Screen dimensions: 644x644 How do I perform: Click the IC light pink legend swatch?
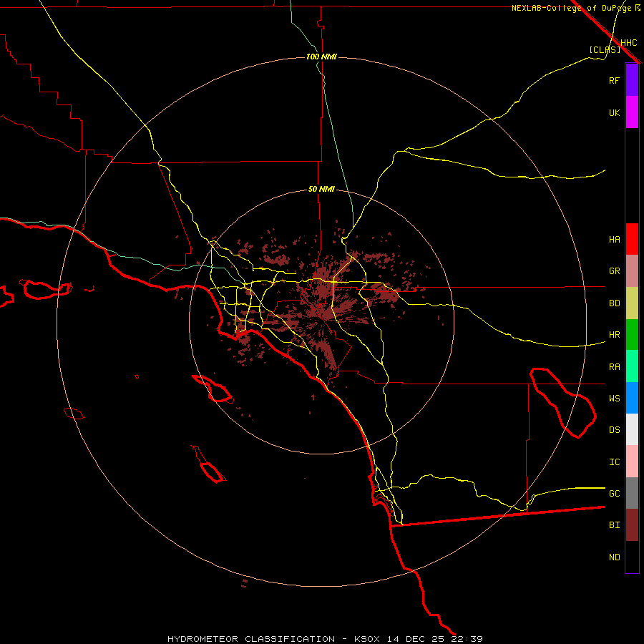pyautogui.click(x=632, y=462)
